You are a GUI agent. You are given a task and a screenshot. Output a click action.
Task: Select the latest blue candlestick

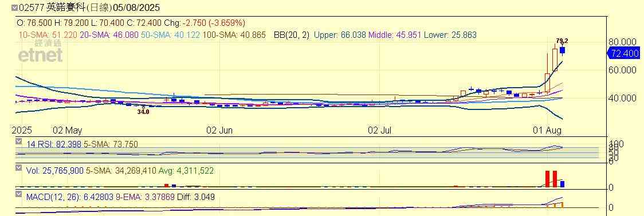click(562, 50)
